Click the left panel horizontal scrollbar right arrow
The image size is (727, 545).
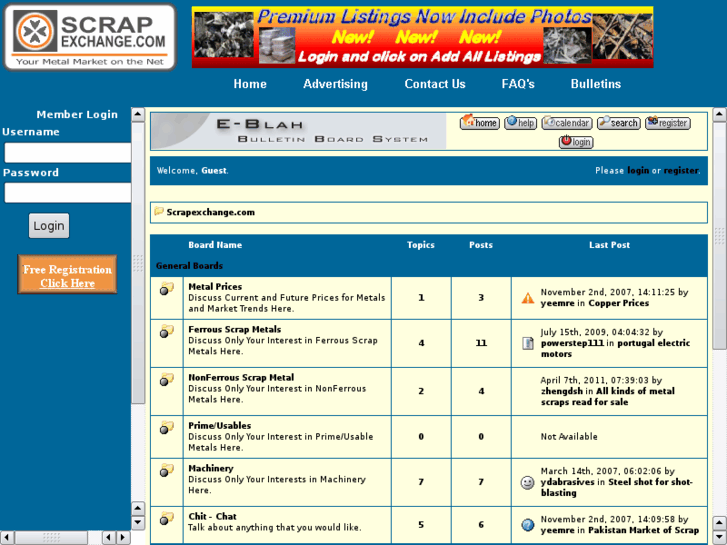point(123,538)
